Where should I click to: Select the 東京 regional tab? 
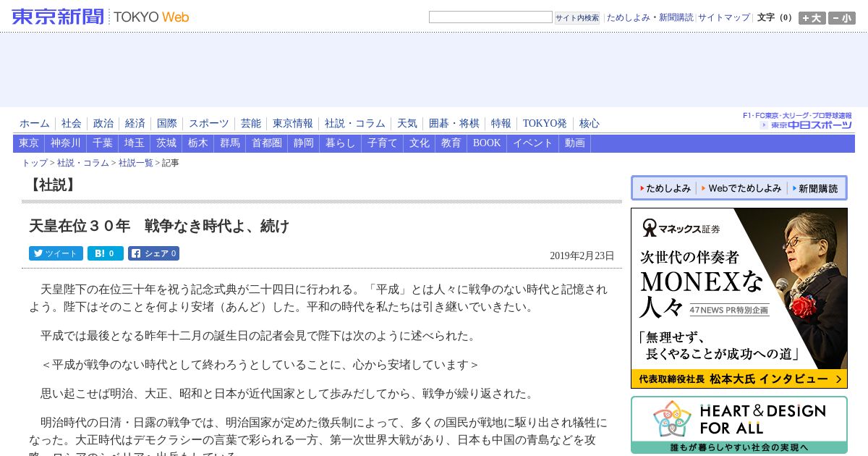(29, 143)
